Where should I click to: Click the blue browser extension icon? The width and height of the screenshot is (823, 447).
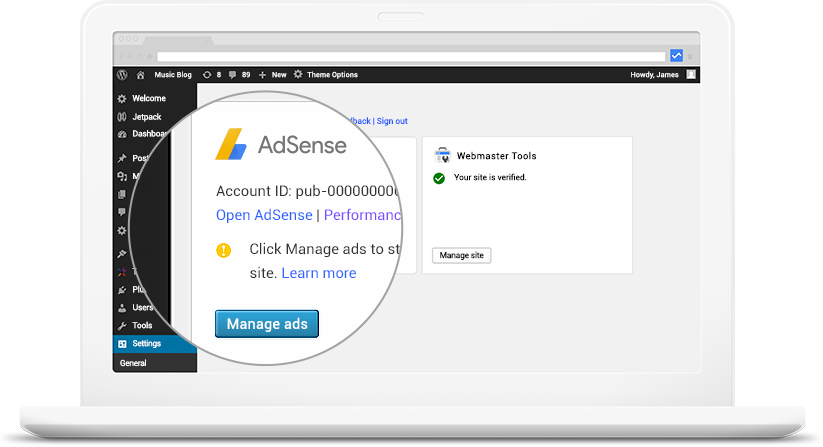click(x=677, y=56)
